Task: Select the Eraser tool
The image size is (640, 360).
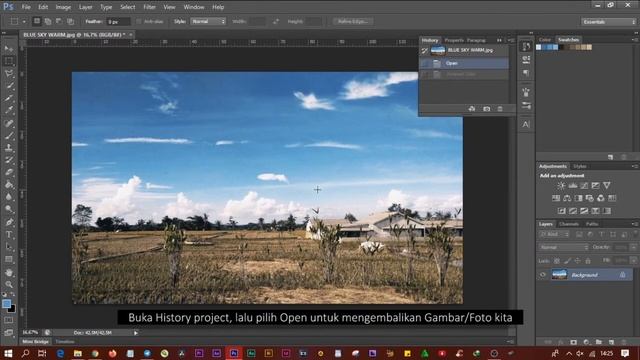Action: click(x=9, y=172)
